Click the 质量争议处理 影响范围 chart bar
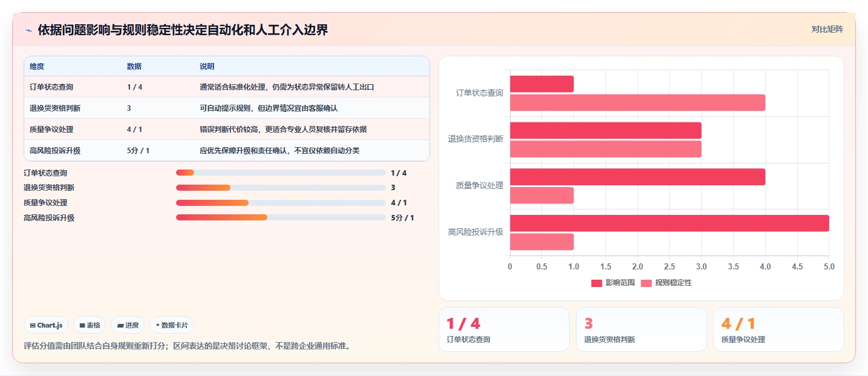Viewport: 868px width, 376px height. click(x=638, y=177)
